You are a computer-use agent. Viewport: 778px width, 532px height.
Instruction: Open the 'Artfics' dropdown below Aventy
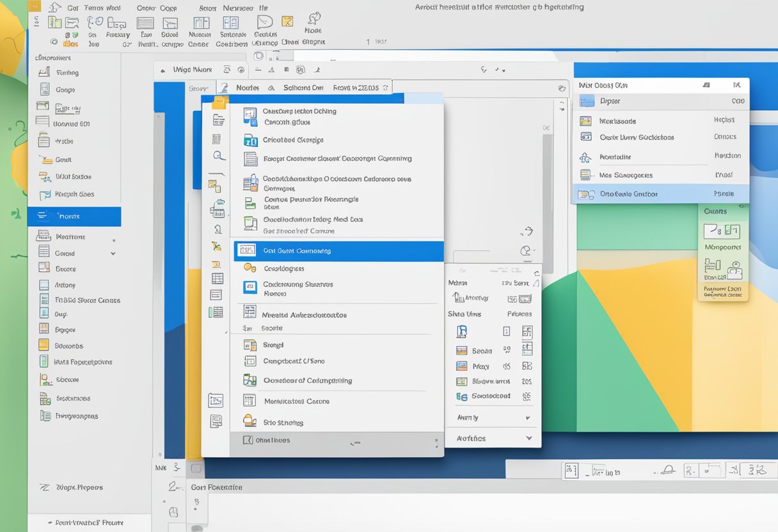(x=528, y=438)
